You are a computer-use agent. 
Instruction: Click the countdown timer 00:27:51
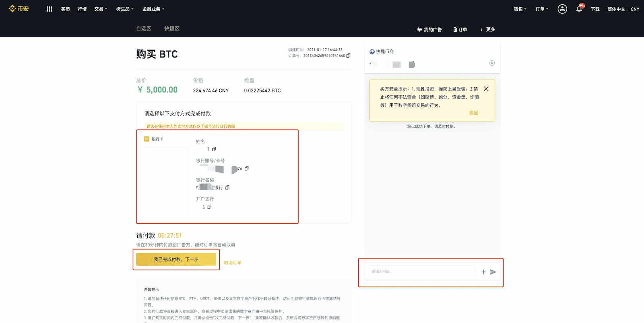170,235
